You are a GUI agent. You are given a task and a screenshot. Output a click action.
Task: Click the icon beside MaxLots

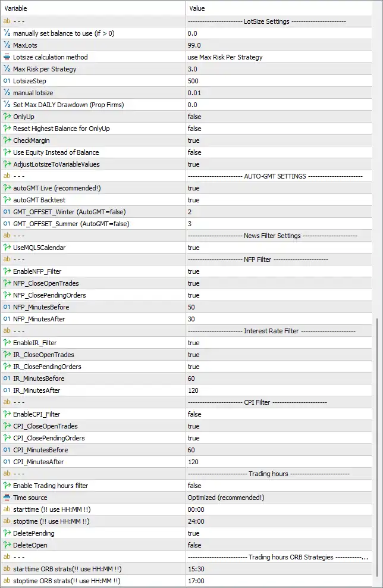pyautogui.click(x=7, y=45)
